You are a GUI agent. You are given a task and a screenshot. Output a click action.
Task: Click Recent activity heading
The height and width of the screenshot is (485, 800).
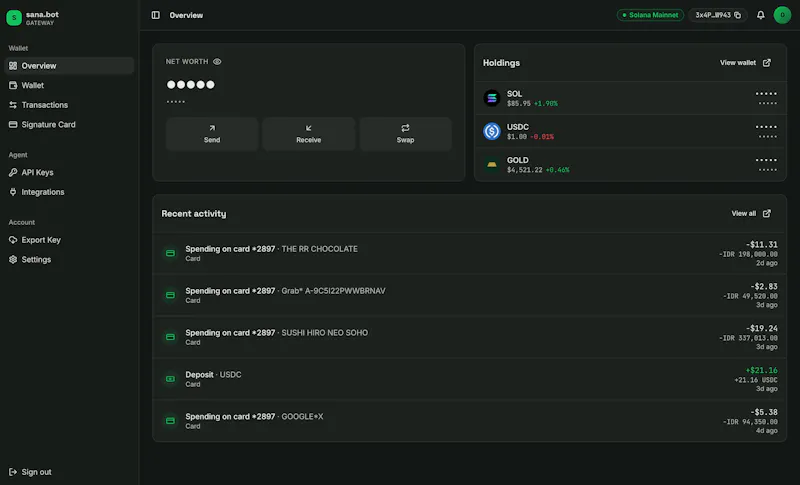pos(194,214)
